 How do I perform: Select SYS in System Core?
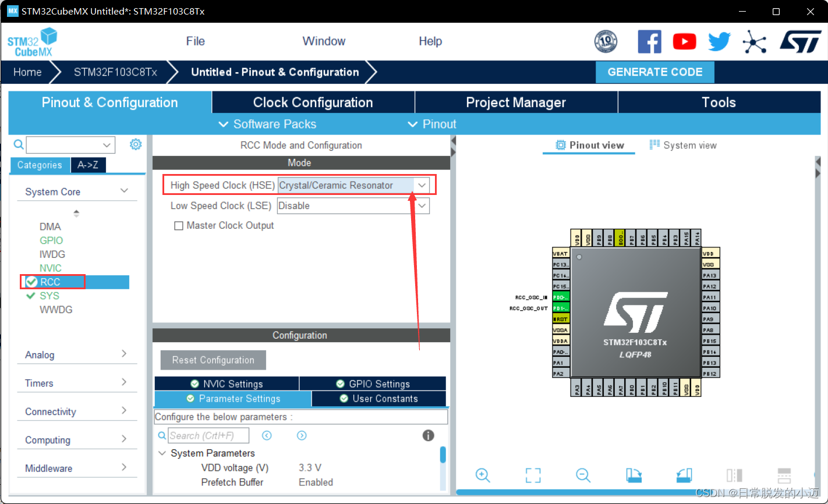(49, 296)
